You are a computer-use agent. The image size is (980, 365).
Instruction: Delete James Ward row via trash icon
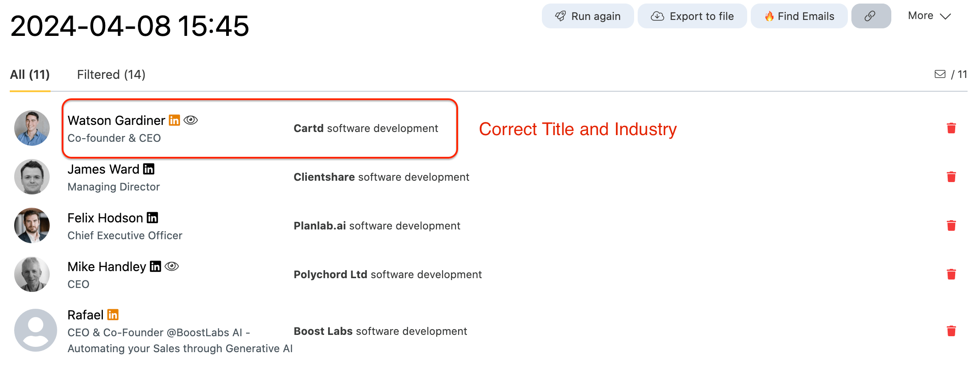click(x=951, y=177)
